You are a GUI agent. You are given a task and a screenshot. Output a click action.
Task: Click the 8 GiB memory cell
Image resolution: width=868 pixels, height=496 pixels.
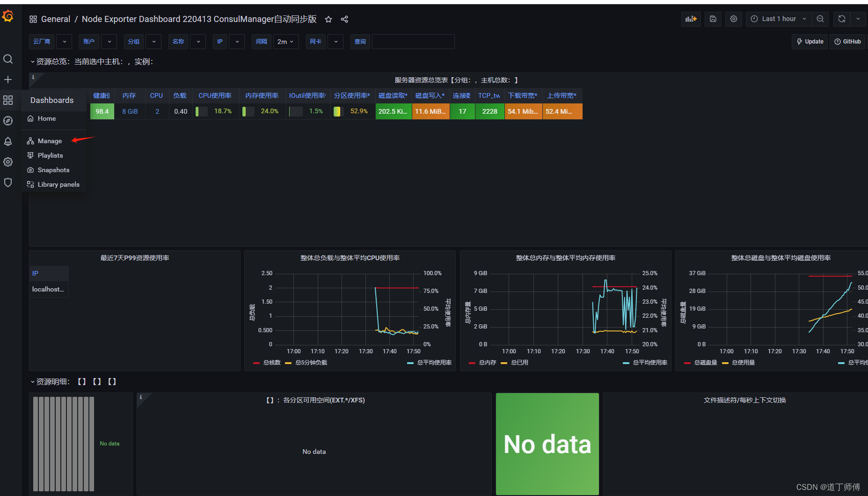pyautogui.click(x=130, y=111)
